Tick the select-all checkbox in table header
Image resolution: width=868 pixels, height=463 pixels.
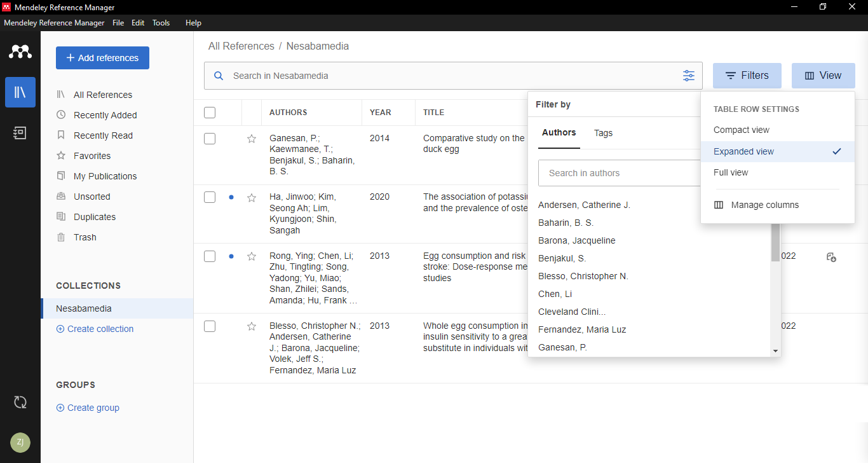click(x=210, y=113)
